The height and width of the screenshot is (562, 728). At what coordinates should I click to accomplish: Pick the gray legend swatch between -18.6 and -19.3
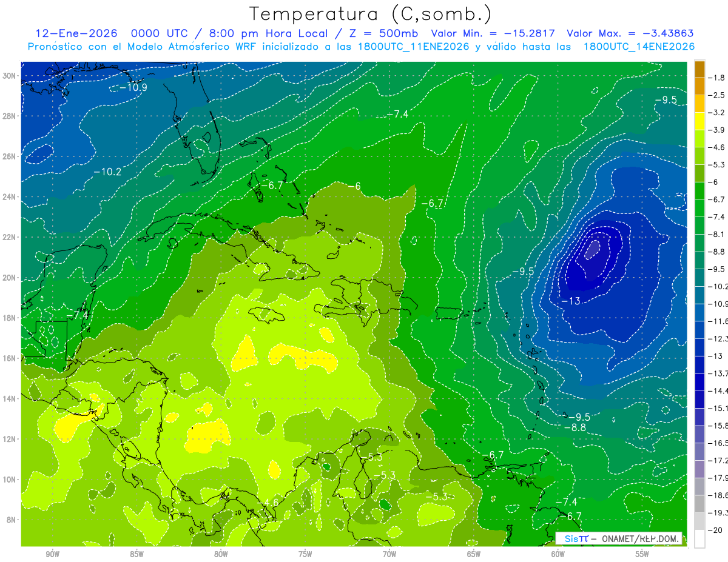tap(699, 504)
